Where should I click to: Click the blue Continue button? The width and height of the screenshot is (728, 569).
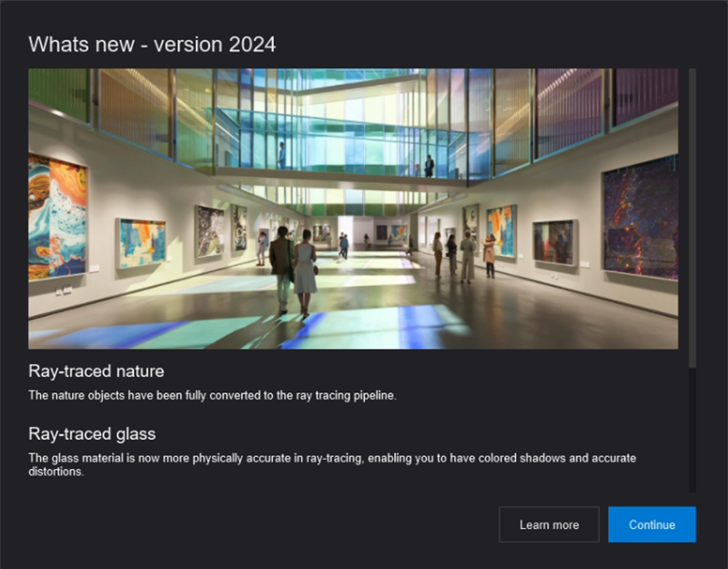(x=652, y=524)
